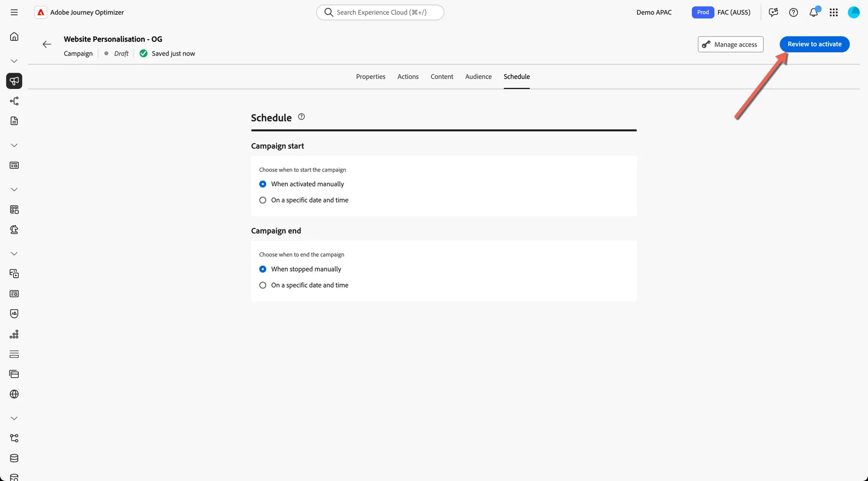Go to Home in the sidebar
Screen dimensions: 868x481
(x=14, y=37)
